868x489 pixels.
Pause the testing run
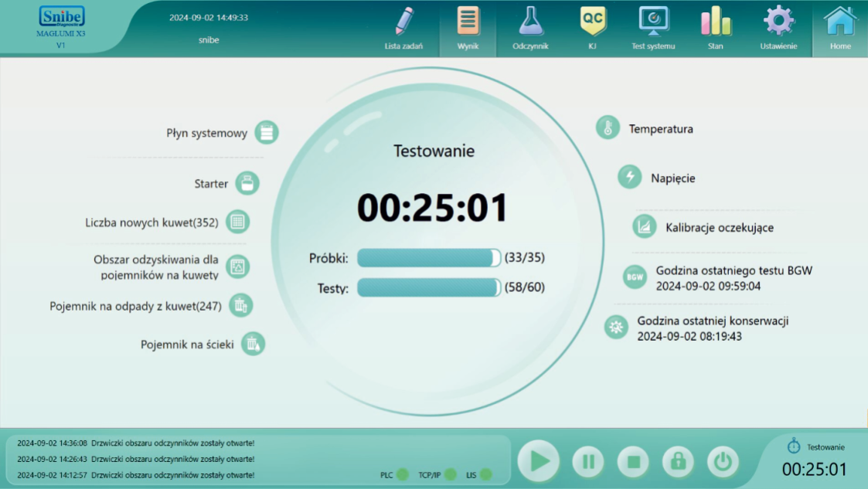pos(588,462)
